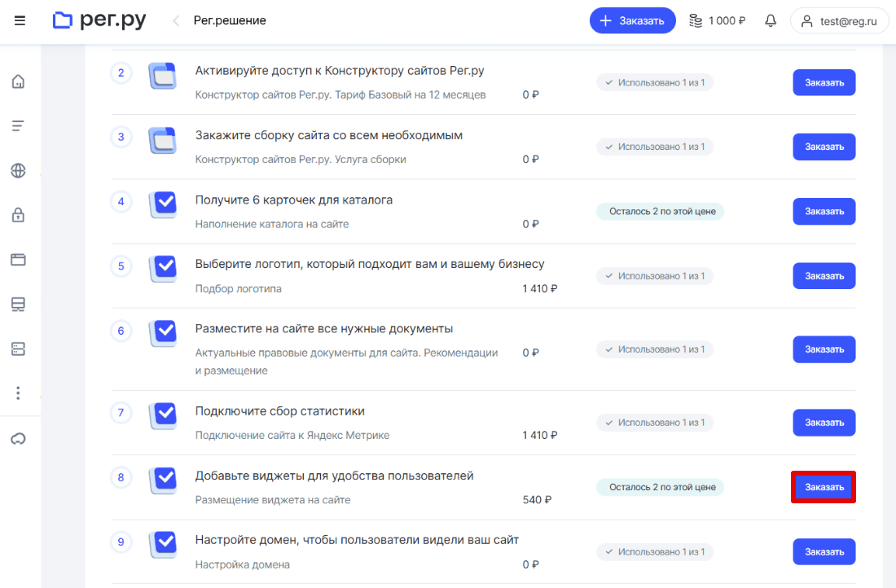The width and height of the screenshot is (896, 588).
Task: Open the test@reg.ru account menu
Action: (x=839, y=21)
